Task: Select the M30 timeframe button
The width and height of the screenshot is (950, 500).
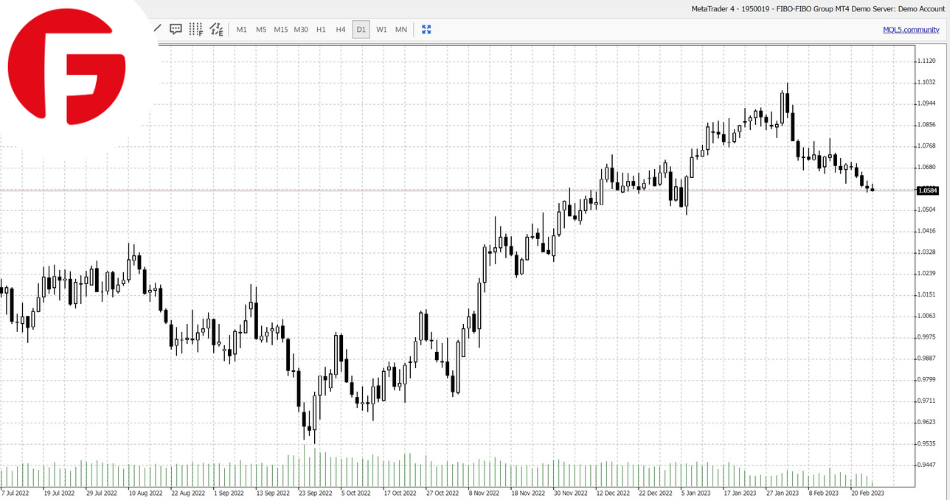Action: pos(301,30)
